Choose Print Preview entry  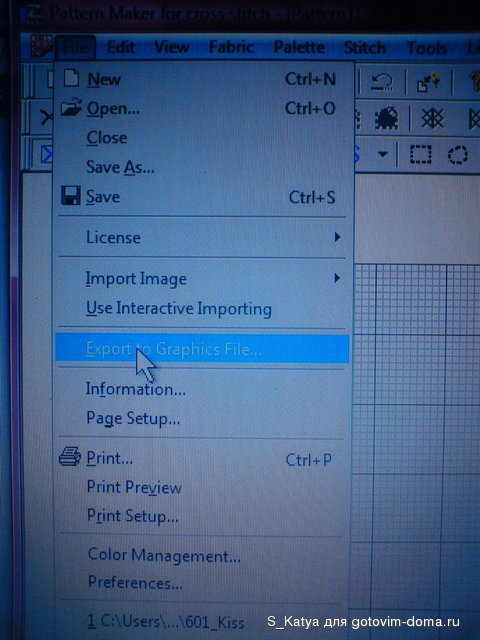pos(134,487)
